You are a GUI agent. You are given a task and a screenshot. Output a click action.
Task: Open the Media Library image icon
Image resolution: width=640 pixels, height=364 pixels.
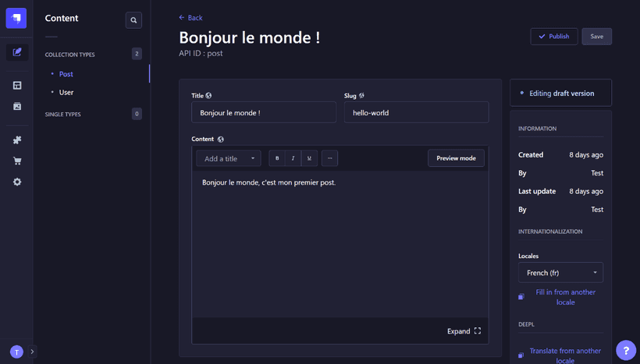[17, 106]
